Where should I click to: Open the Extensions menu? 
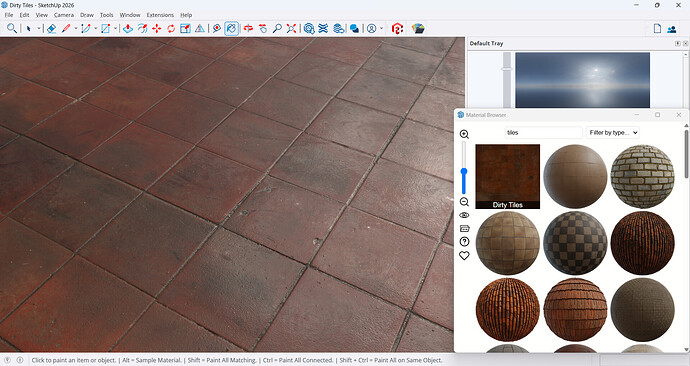pos(160,15)
